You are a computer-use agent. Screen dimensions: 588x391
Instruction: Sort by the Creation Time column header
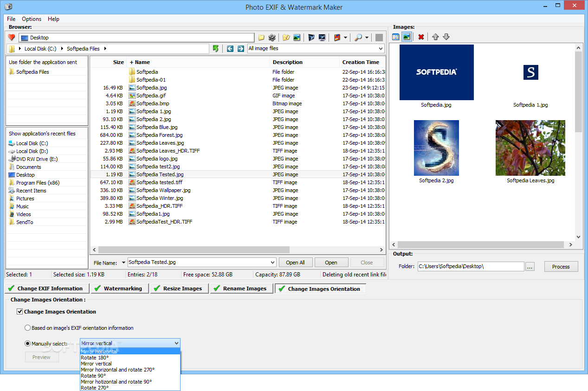click(x=362, y=62)
